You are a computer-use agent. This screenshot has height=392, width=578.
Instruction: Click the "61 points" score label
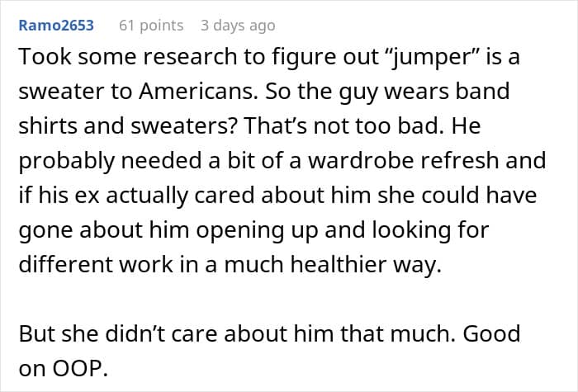click(151, 26)
